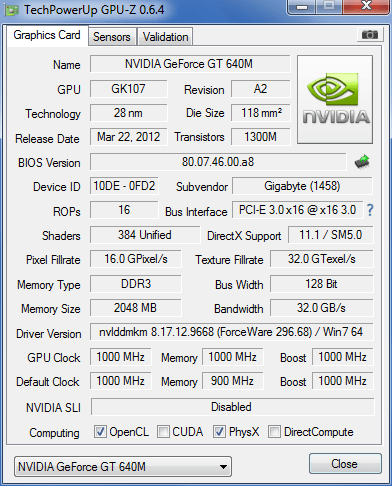Click the Default Clock row Boost value
The height and width of the screenshot is (486, 392).
(x=343, y=381)
